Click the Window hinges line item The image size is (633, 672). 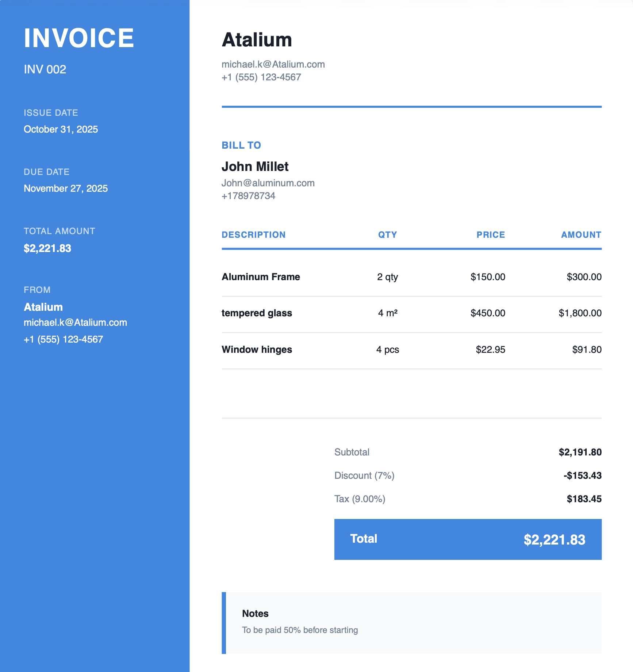[x=257, y=349]
